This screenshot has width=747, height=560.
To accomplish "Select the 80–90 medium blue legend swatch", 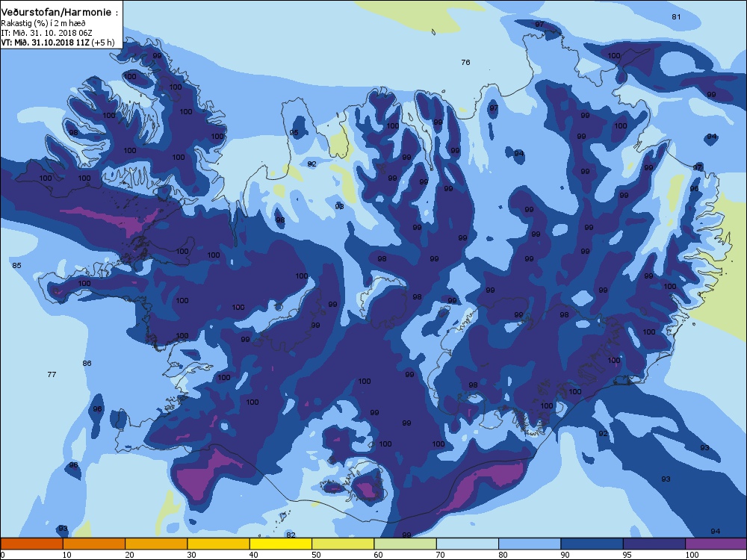I will click(530, 544).
